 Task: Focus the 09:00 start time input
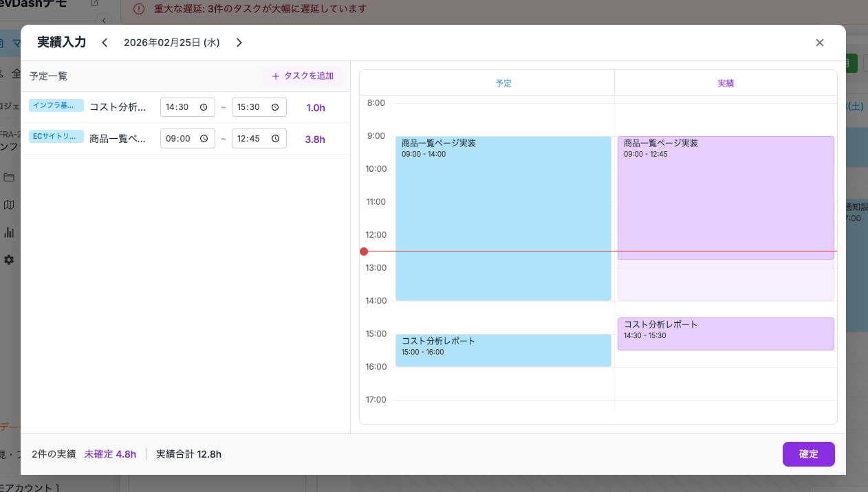(179, 139)
